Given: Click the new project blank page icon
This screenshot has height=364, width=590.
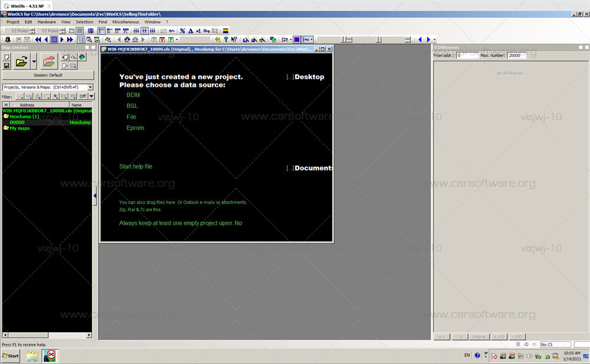Looking at the screenshot, I should 6,57.
